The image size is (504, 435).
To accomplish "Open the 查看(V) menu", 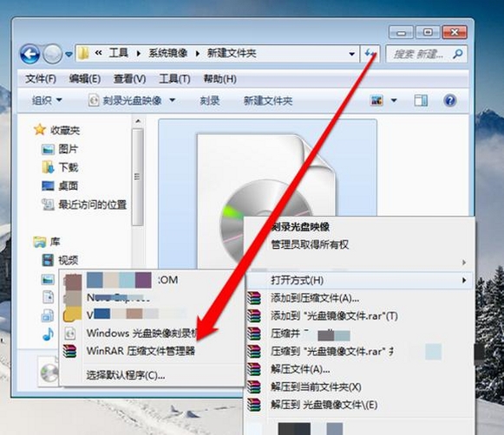I will (x=129, y=79).
